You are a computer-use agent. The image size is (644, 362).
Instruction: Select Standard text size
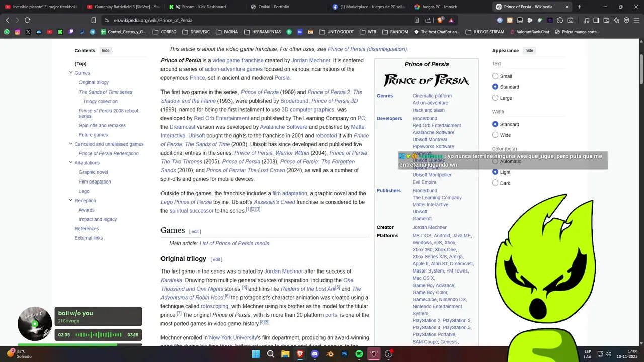[x=495, y=87]
